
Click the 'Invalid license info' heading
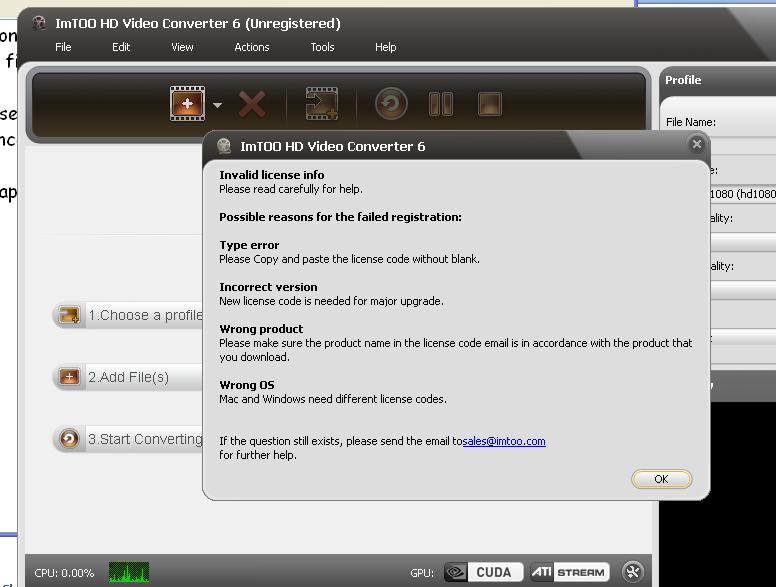(x=272, y=175)
